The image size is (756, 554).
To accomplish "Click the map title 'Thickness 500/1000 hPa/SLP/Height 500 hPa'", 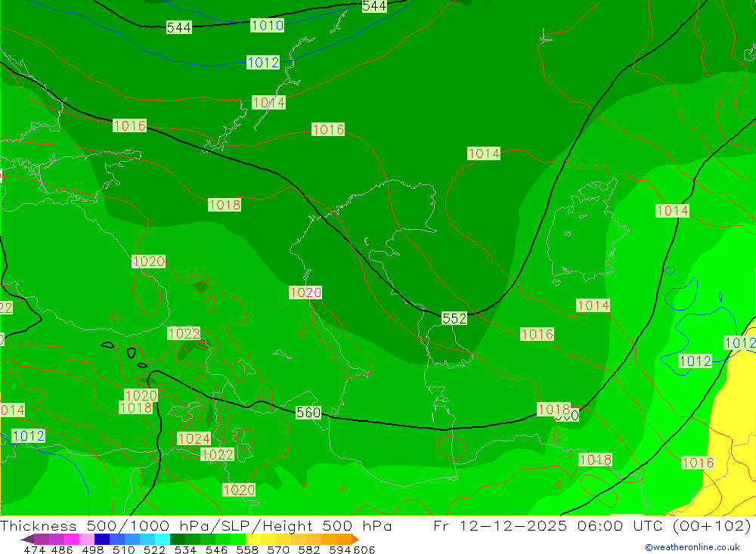I will [196, 525].
